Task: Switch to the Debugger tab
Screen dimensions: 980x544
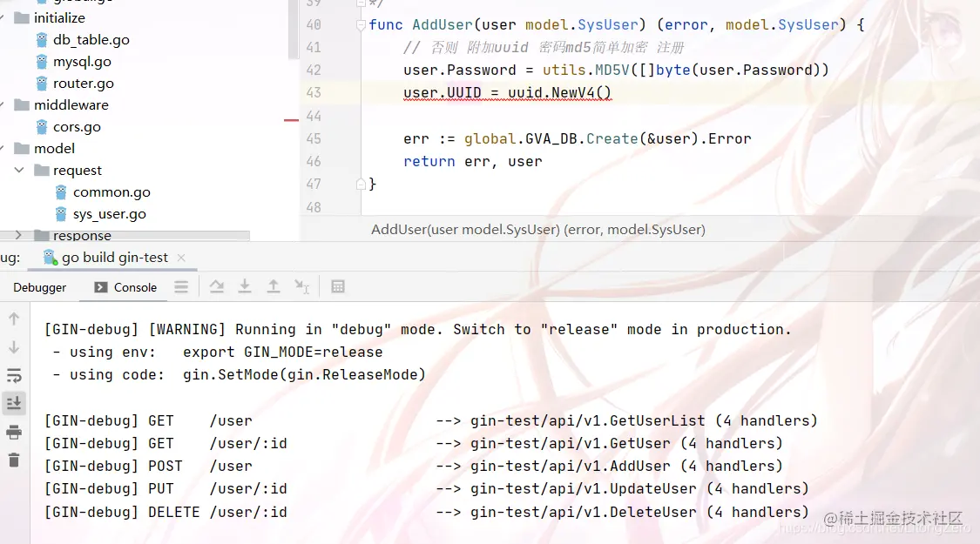Action: 39,287
